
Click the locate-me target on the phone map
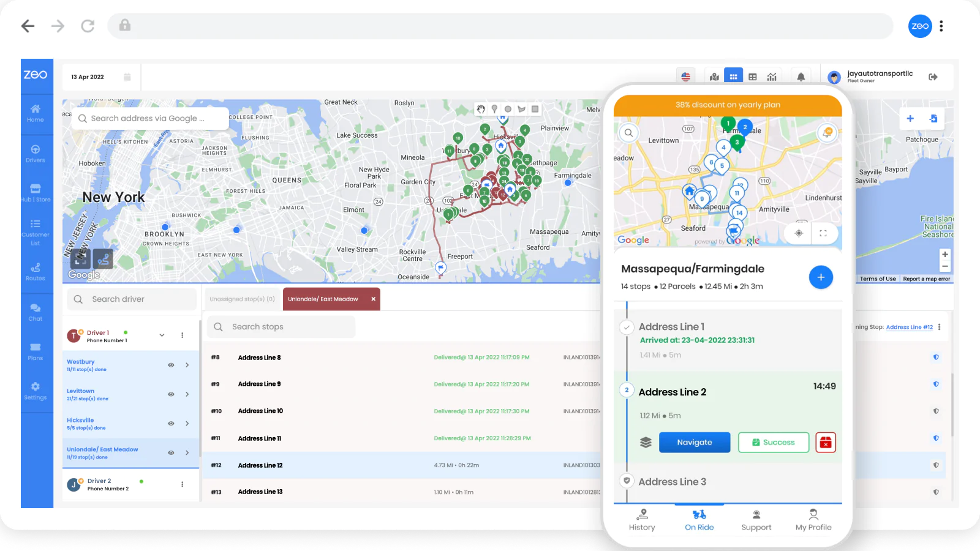click(799, 233)
